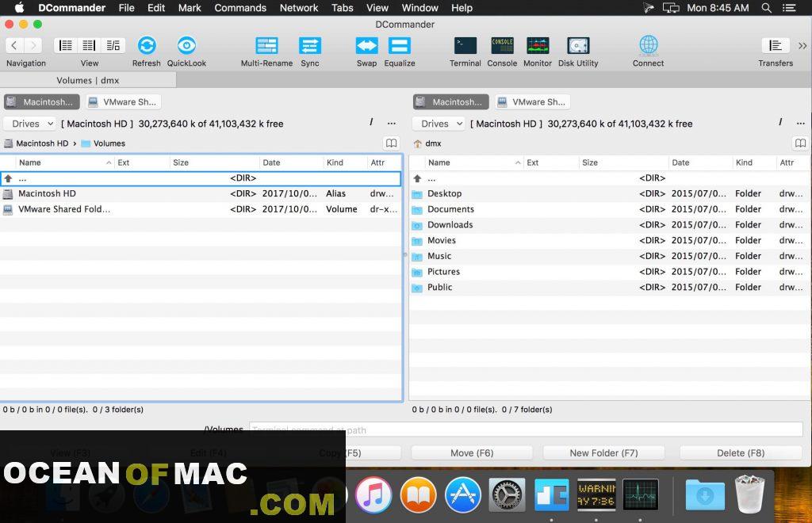Click the right panel ellipsis button
The image size is (812, 523).
click(801, 123)
